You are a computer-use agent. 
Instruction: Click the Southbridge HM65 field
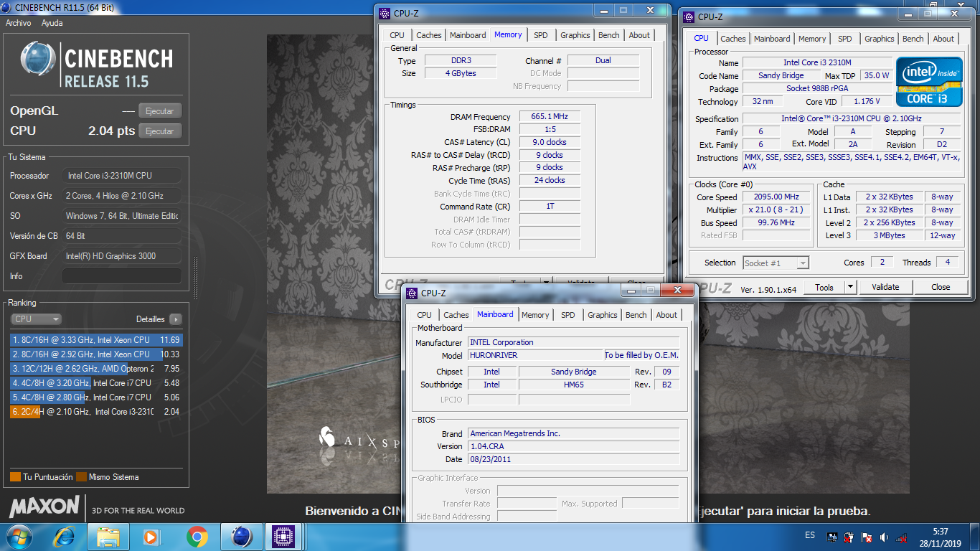[575, 385]
